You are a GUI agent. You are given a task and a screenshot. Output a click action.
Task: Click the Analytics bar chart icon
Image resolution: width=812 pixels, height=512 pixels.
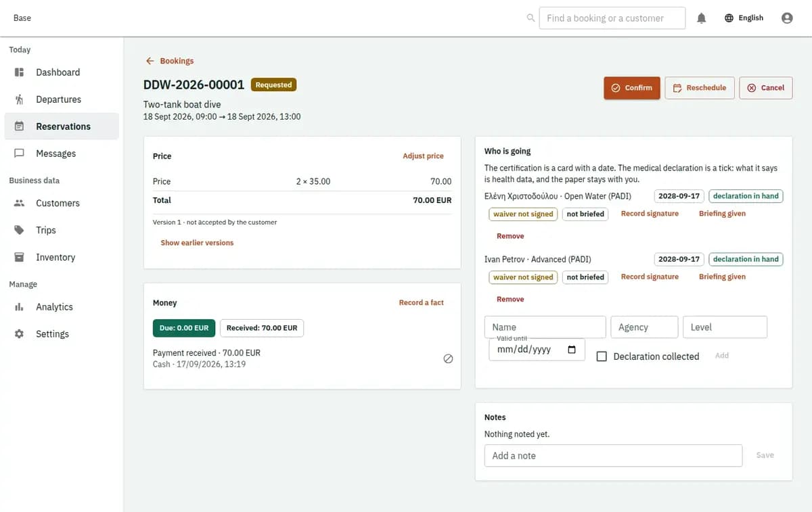click(20, 307)
